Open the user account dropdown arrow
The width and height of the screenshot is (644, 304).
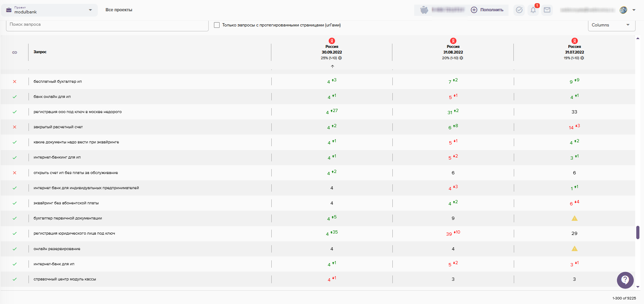tap(634, 10)
